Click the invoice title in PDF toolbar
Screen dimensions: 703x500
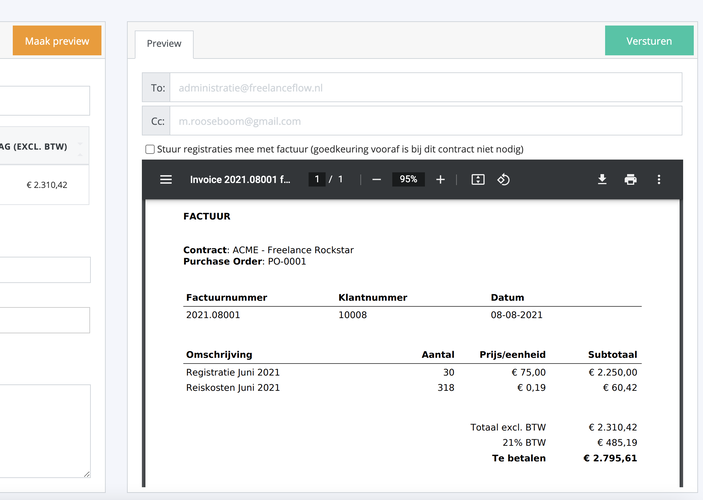[x=239, y=180]
